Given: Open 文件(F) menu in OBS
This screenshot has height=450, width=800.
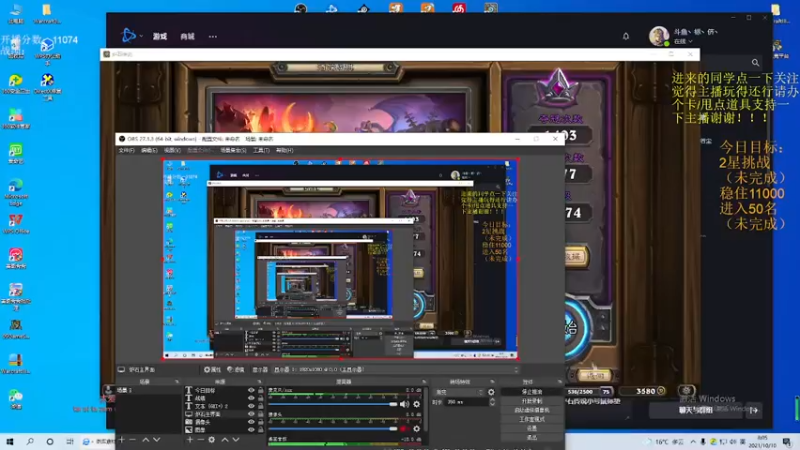Looking at the screenshot, I should tap(127, 151).
